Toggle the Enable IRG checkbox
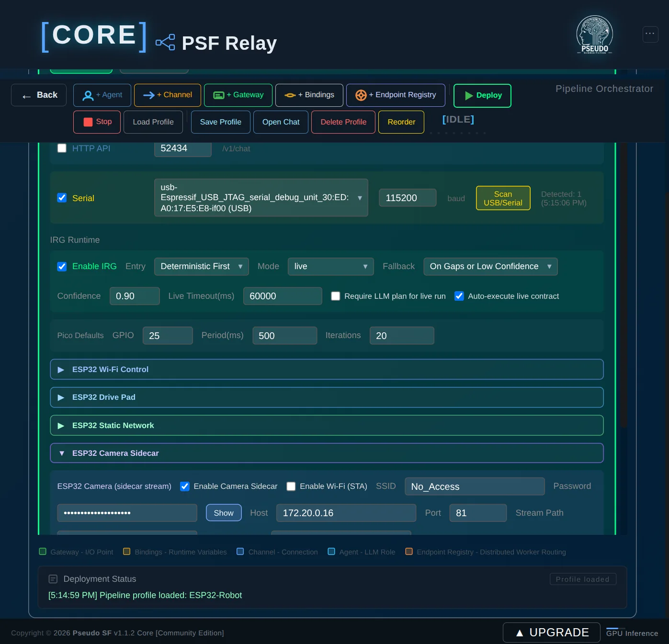The width and height of the screenshot is (669, 644). click(x=62, y=267)
